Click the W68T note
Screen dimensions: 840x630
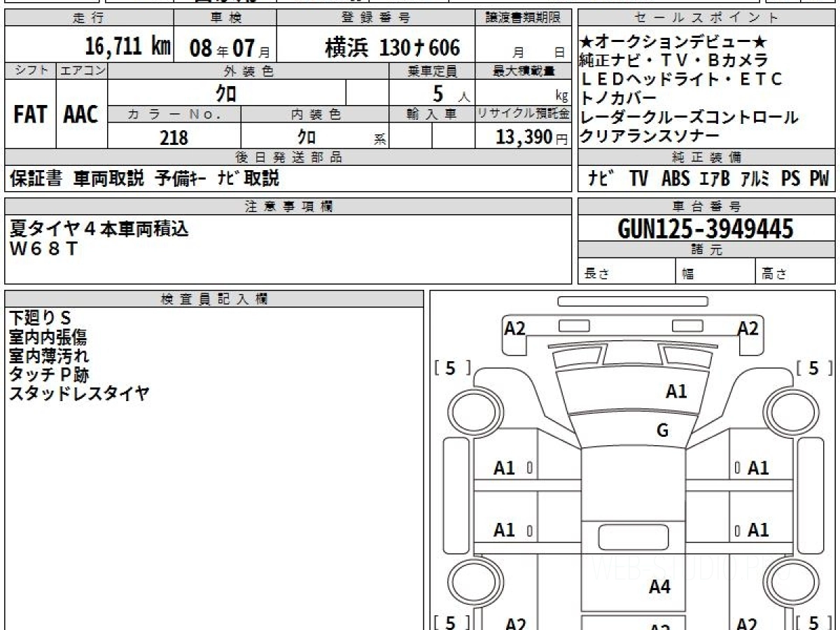(43, 248)
